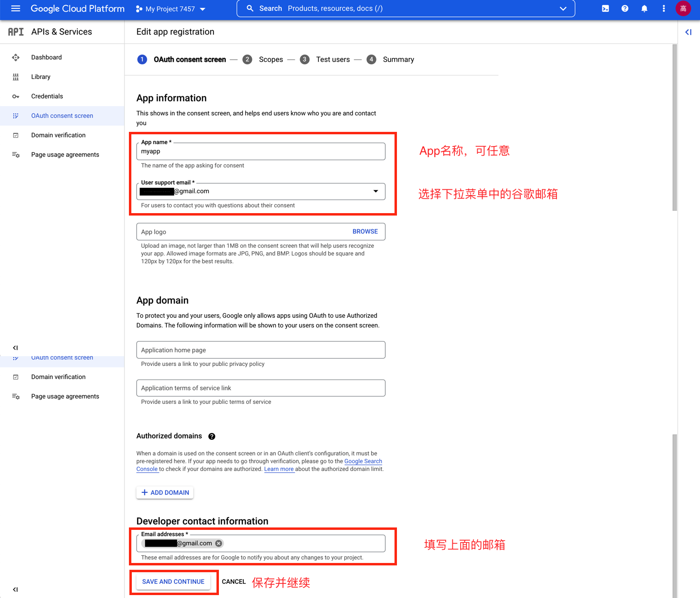
Task: Select OAuth consent screen in upper sidebar
Action: click(62, 116)
